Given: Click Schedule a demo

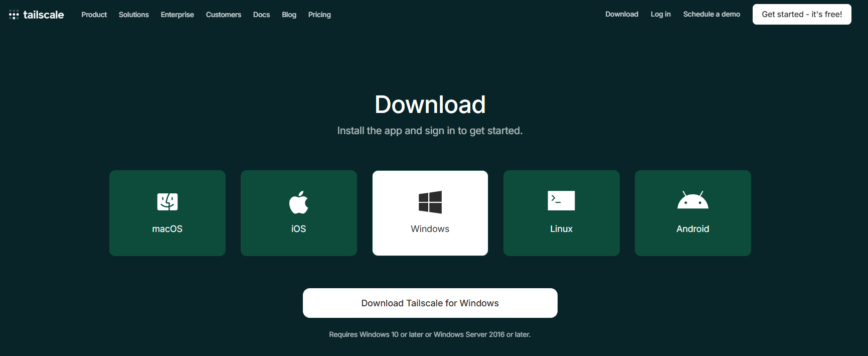Looking at the screenshot, I should pyautogui.click(x=712, y=14).
